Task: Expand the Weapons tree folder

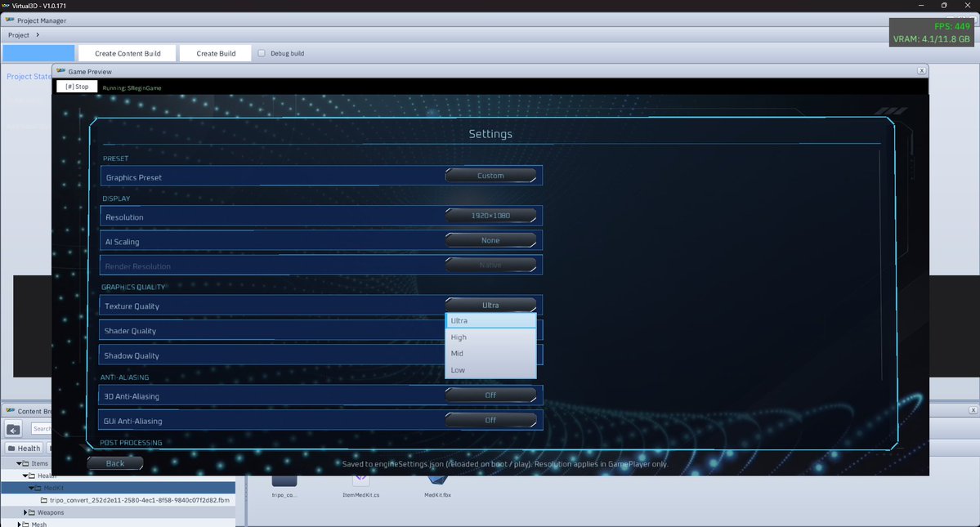Action: point(25,512)
